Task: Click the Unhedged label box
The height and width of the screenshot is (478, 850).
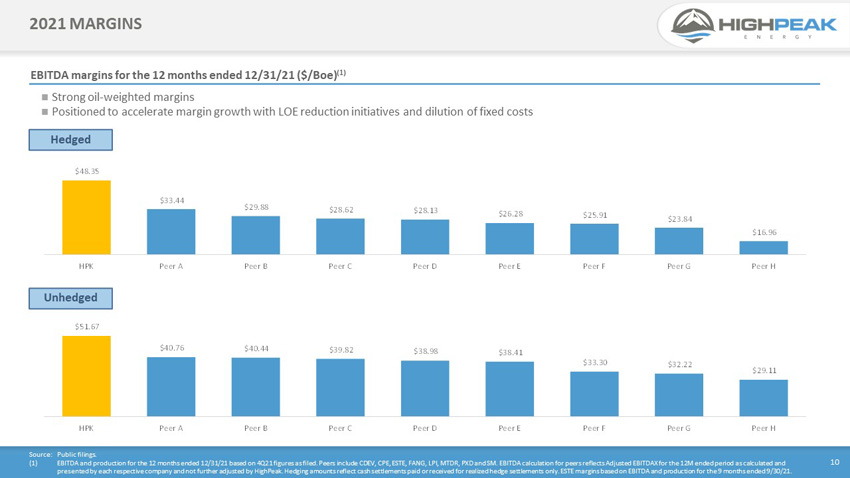Action: point(70,298)
